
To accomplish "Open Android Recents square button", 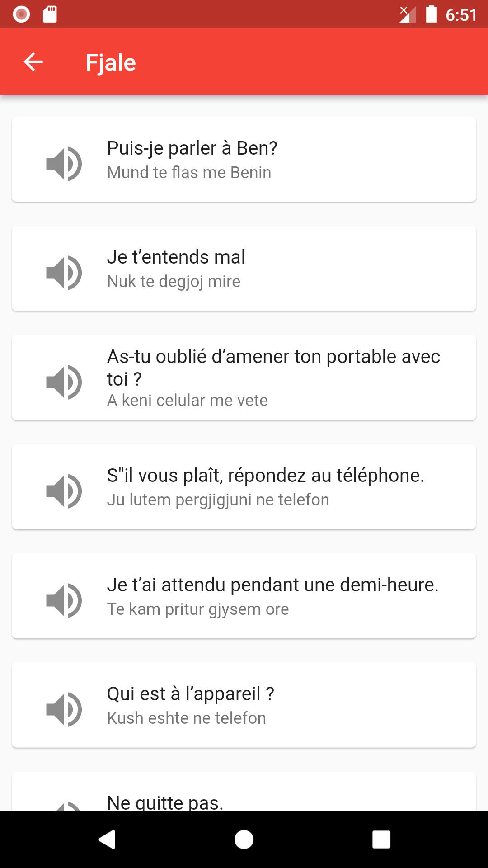I will point(381,840).
